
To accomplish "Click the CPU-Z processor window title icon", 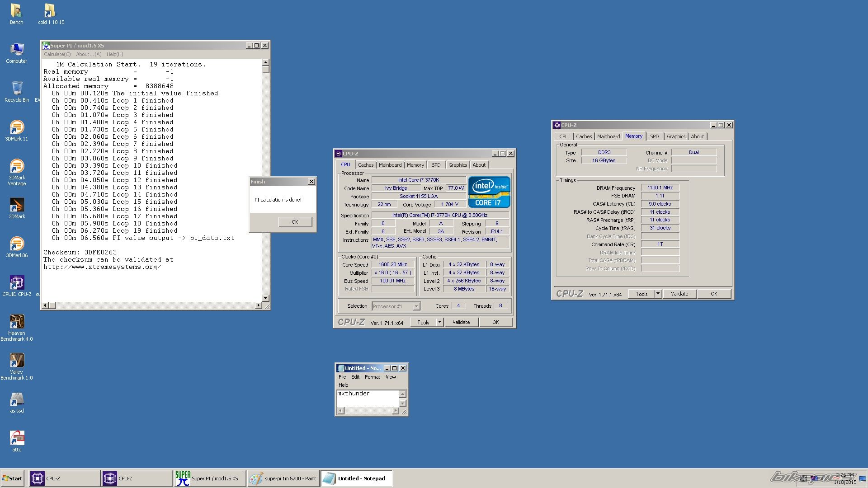I will click(339, 154).
